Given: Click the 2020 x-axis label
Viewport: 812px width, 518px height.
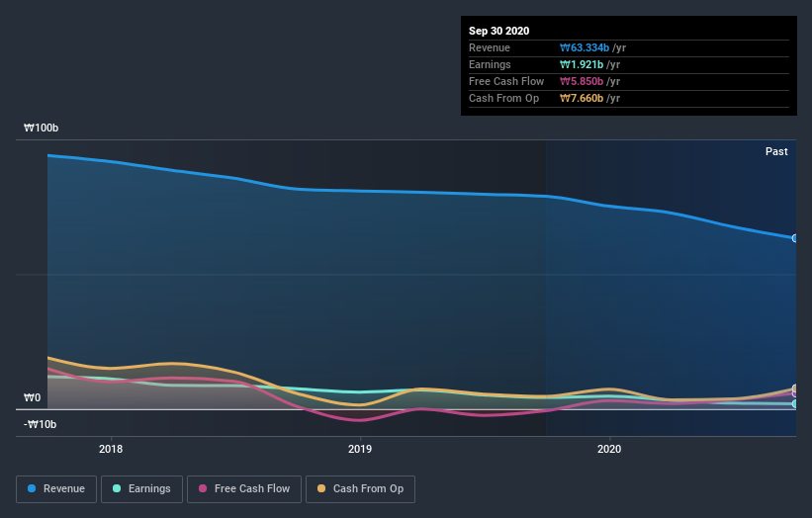Looking at the screenshot, I should [x=609, y=449].
